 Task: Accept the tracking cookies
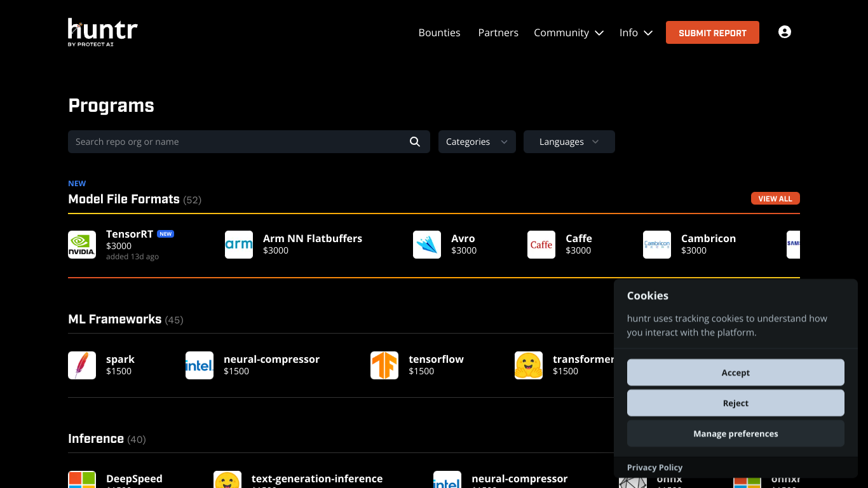coord(736,372)
